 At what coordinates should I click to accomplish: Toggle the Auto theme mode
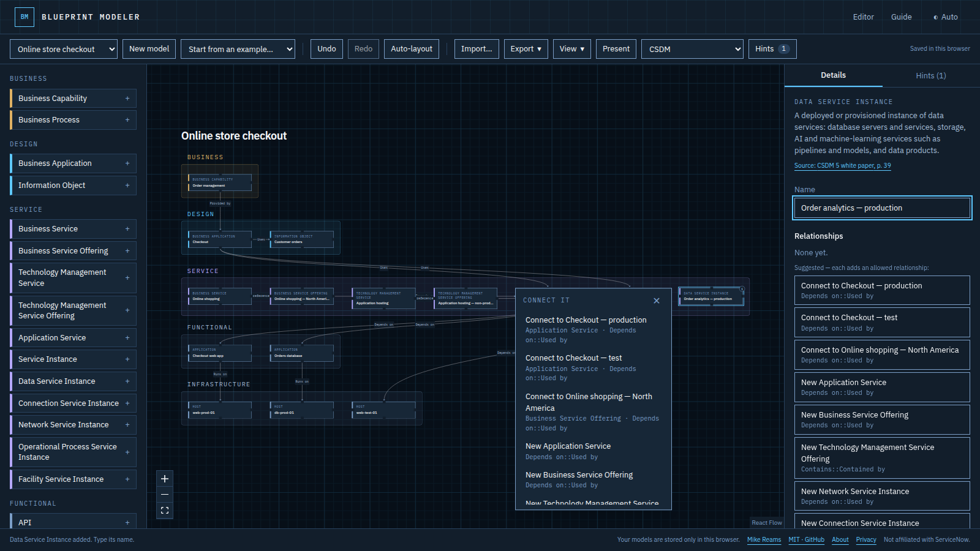(945, 17)
